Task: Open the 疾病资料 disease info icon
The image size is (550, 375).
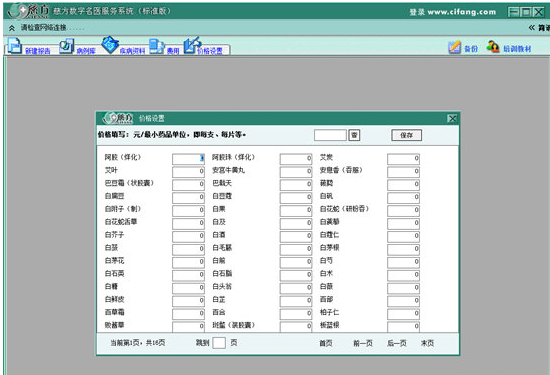Action: pos(110,45)
